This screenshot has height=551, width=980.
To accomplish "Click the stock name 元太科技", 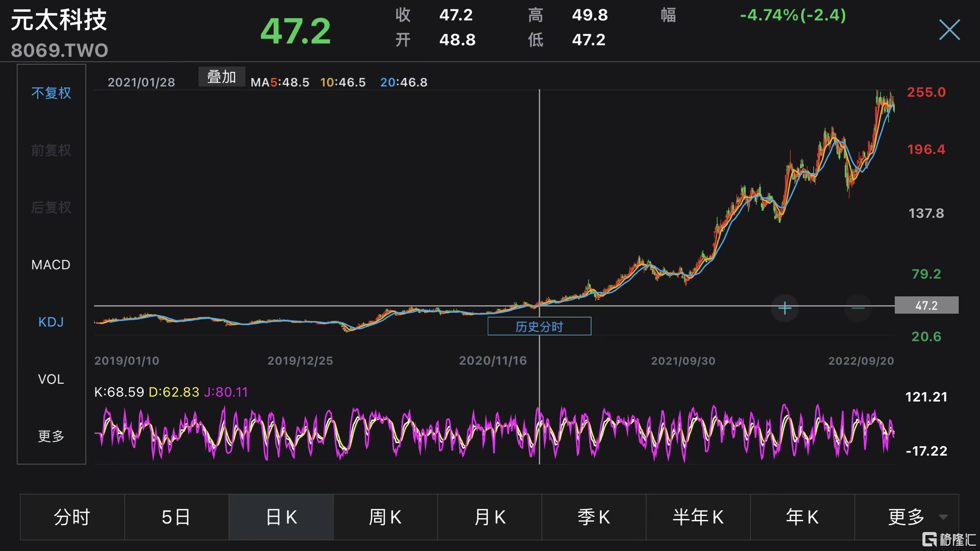I will point(59,20).
